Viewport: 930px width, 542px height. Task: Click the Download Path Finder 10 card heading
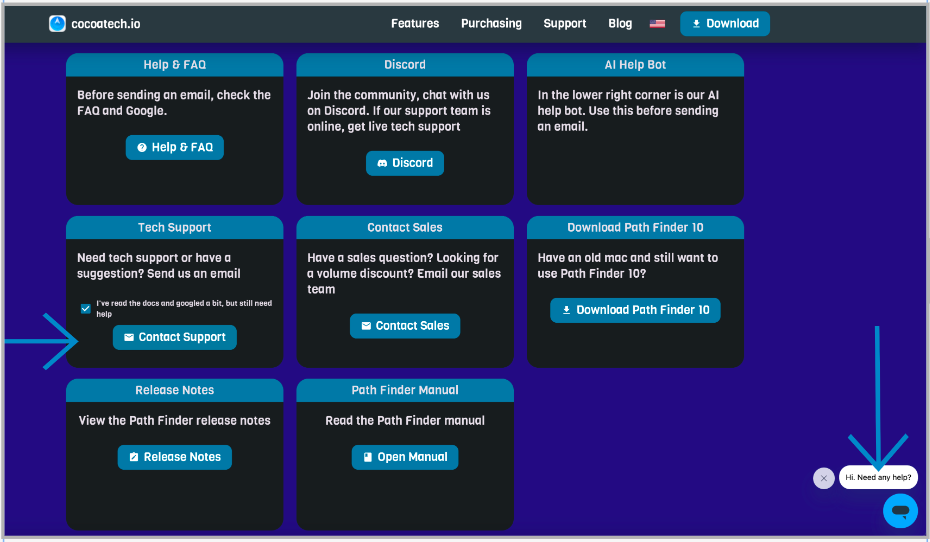(635, 228)
